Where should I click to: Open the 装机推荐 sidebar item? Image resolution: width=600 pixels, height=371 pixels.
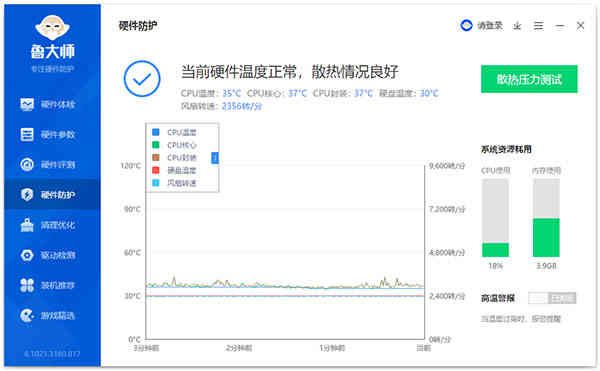coord(52,285)
